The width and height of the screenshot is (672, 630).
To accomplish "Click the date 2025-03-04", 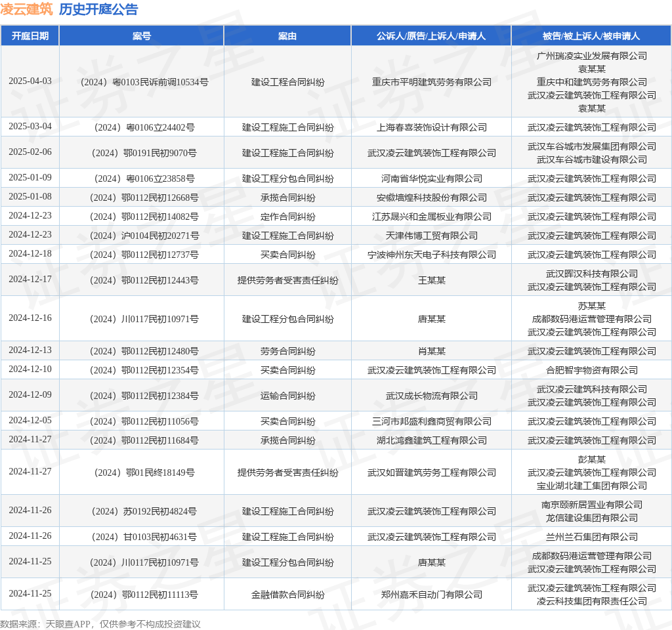I will click(x=30, y=127).
